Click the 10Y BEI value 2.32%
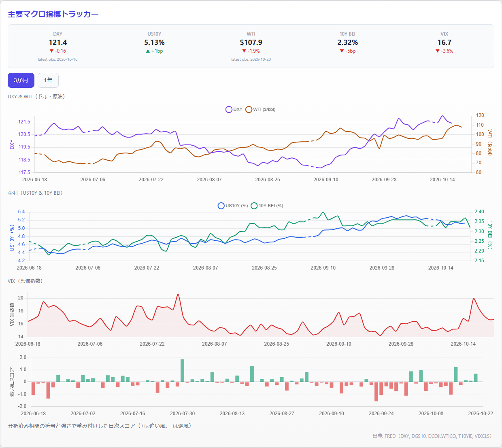 click(348, 42)
